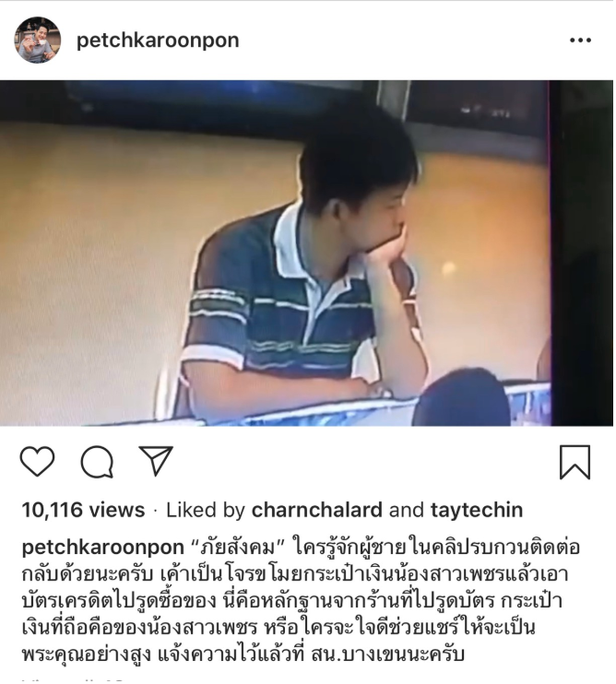Play the CCTV video clip
The image size is (616, 684).
click(306, 253)
